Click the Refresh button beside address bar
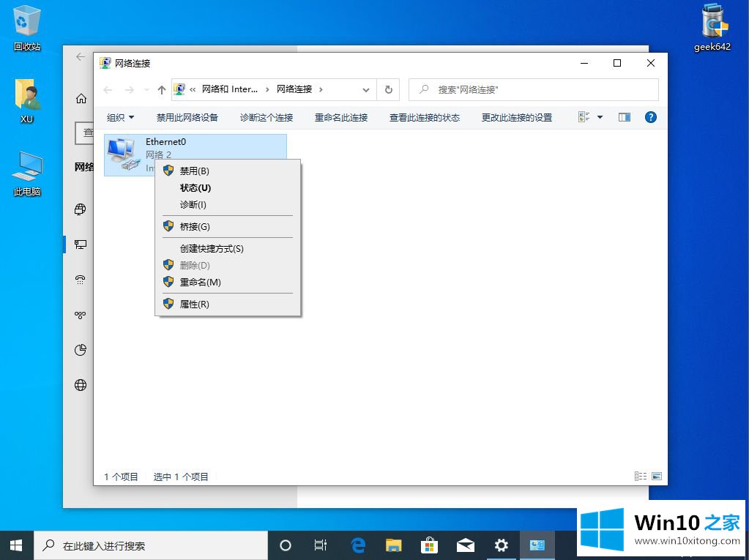Viewport: 749px width, 560px height. (388, 90)
